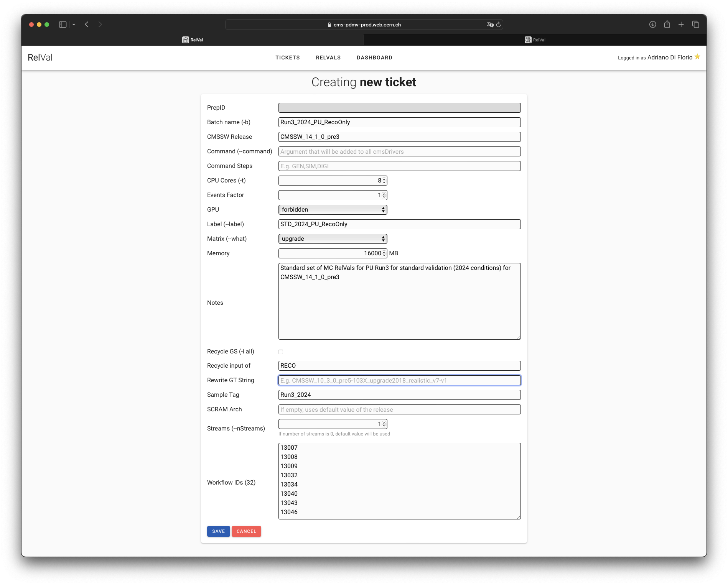The image size is (728, 585).
Task: Show tab overview icon
Action: 695,25
